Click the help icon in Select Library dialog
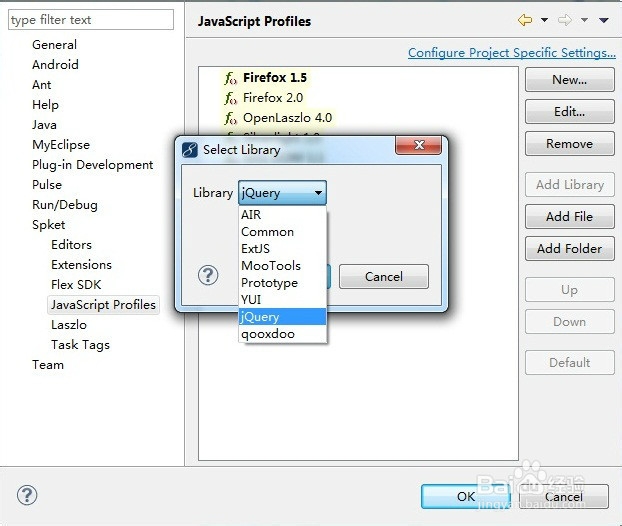The image size is (622, 526). coord(208,275)
